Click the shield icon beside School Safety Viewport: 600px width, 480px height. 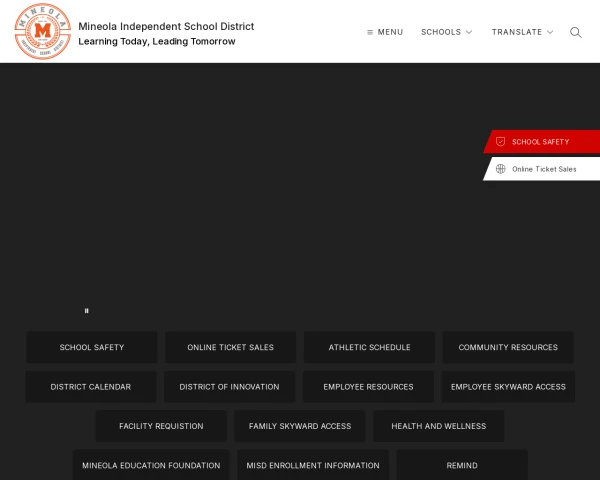500,142
